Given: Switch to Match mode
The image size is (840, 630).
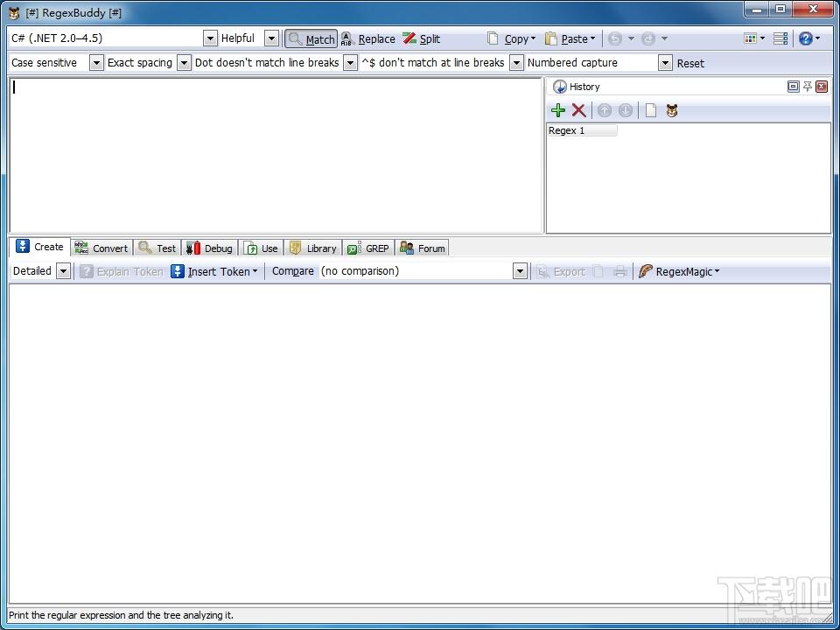Looking at the screenshot, I should point(311,38).
